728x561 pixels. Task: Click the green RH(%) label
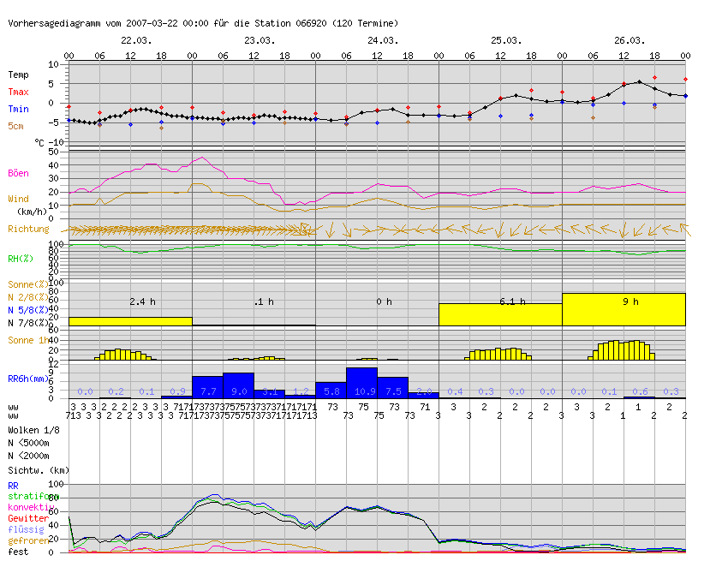(x=21, y=257)
